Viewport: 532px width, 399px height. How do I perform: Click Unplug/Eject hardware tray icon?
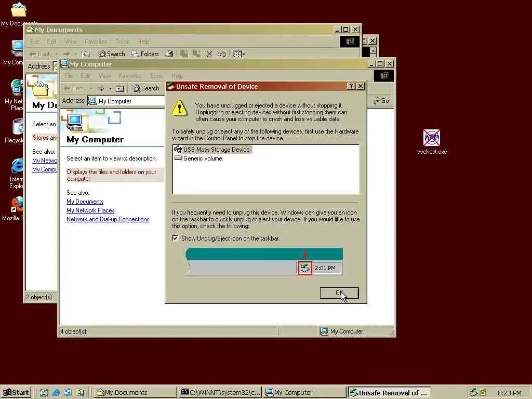[473, 392]
